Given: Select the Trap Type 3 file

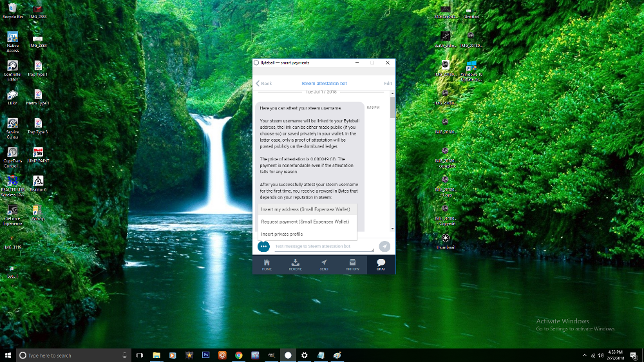Looking at the screenshot, I should click(38, 126).
